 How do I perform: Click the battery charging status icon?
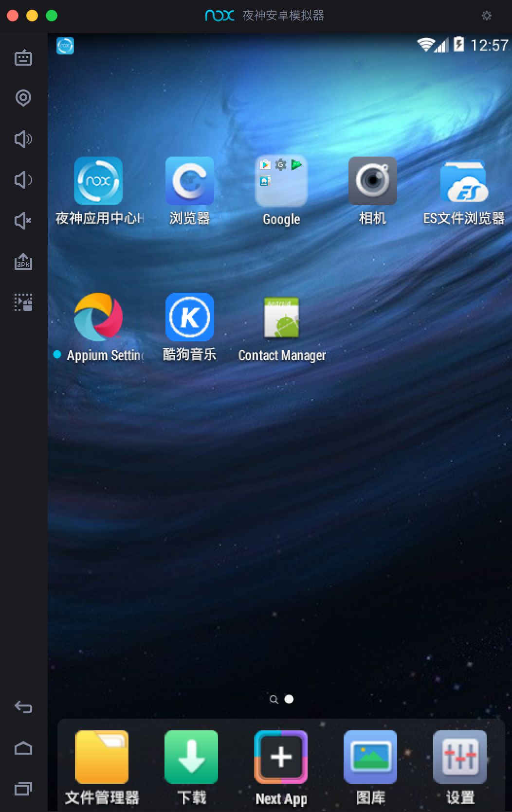(459, 44)
